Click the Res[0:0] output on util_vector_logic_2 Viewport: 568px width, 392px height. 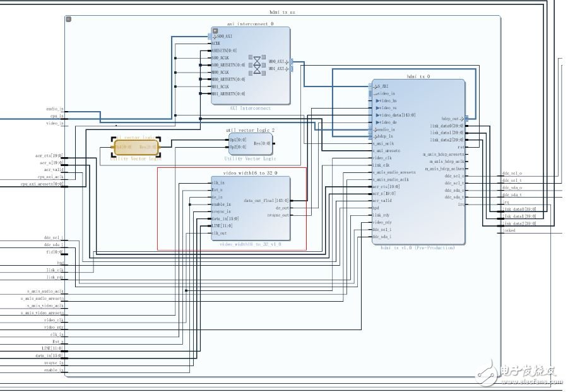tap(263, 143)
